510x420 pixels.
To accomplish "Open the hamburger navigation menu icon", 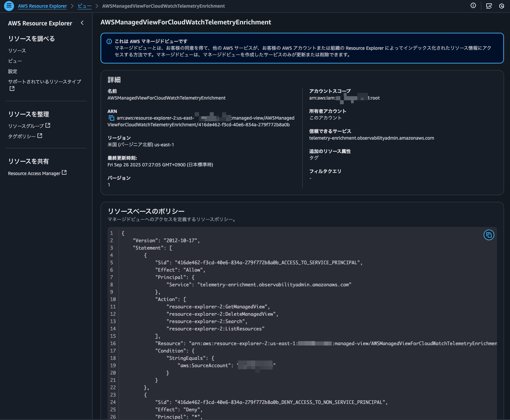I will (x=9, y=6).
